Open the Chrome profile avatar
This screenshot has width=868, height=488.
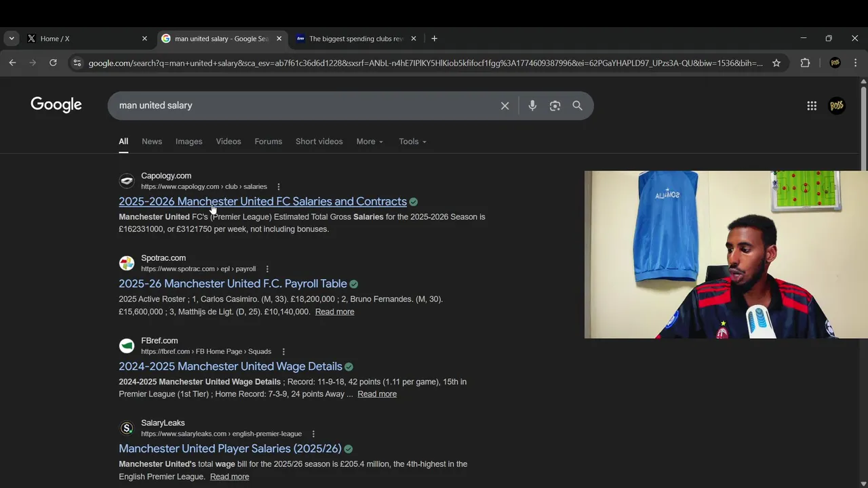[835, 63]
